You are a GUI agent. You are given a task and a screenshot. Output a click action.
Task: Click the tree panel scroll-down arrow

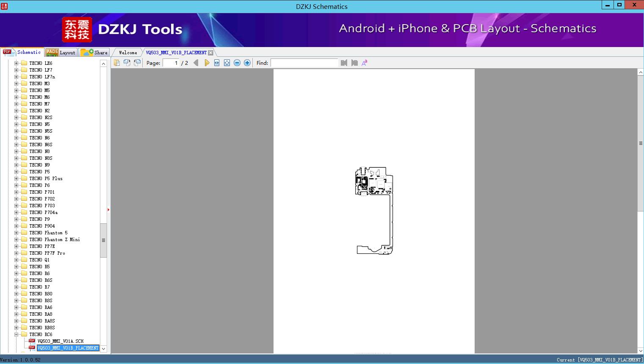click(103, 349)
